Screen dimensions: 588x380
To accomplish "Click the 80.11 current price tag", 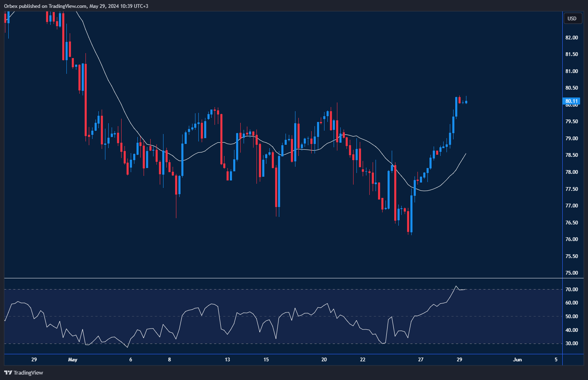I will 571,101.
